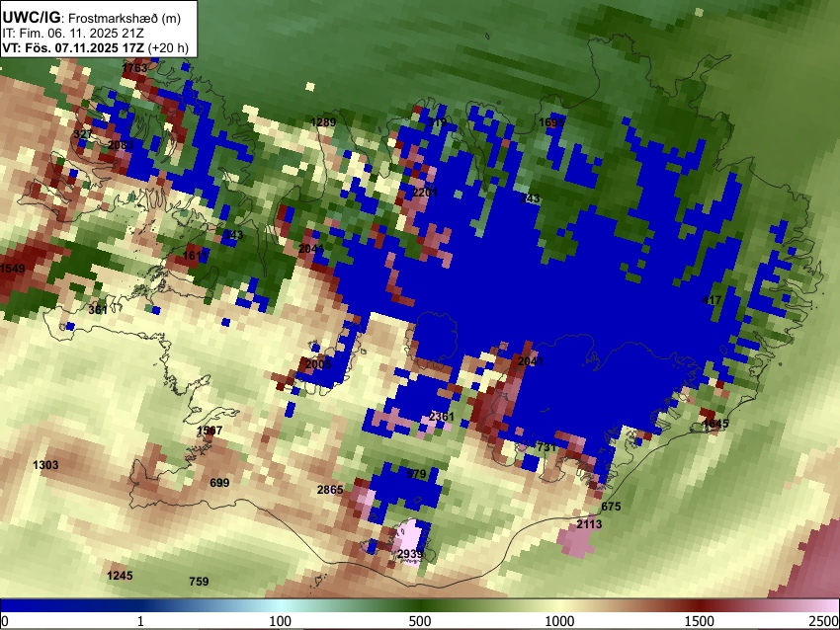The width and height of the screenshot is (840, 630).
Task: Click the colour scale label 500
Action: 420,621
